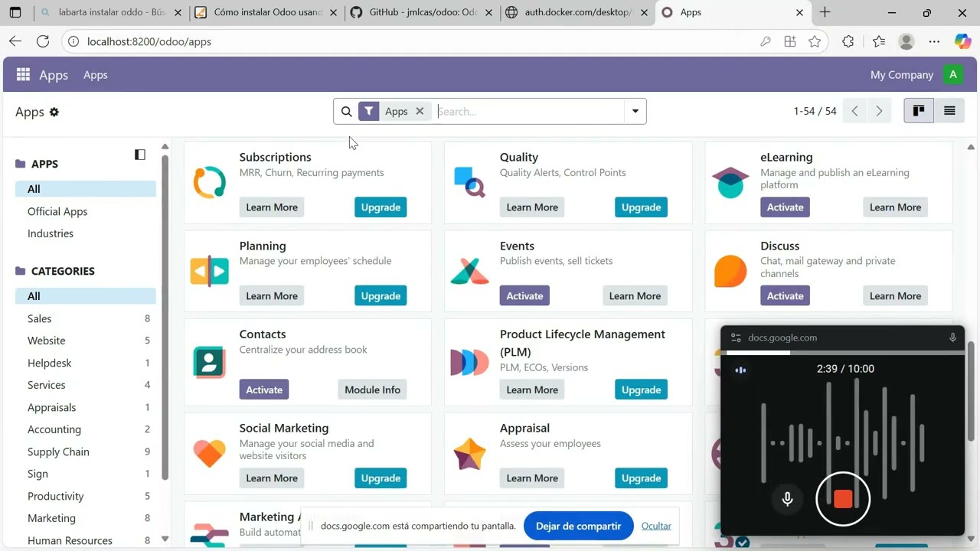Click the Appraisal app icon
Viewport: 980px width, 551px height.
coord(469,455)
